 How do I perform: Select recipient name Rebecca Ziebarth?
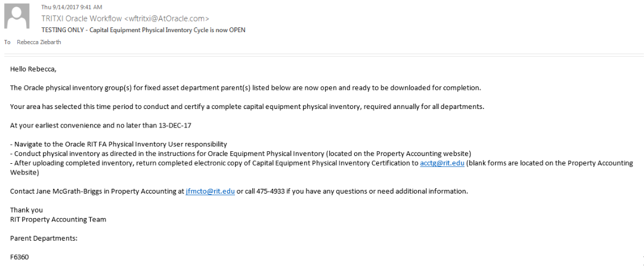pos(39,42)
